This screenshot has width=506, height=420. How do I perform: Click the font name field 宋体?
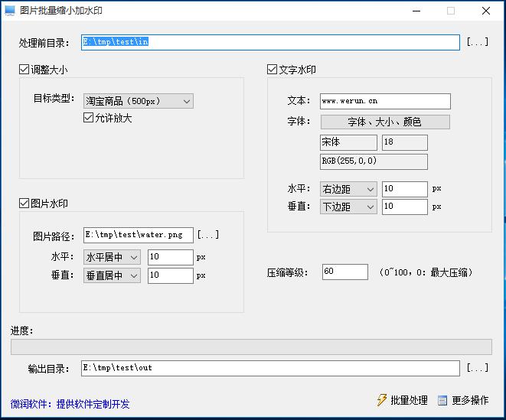[x=348, y=142]
